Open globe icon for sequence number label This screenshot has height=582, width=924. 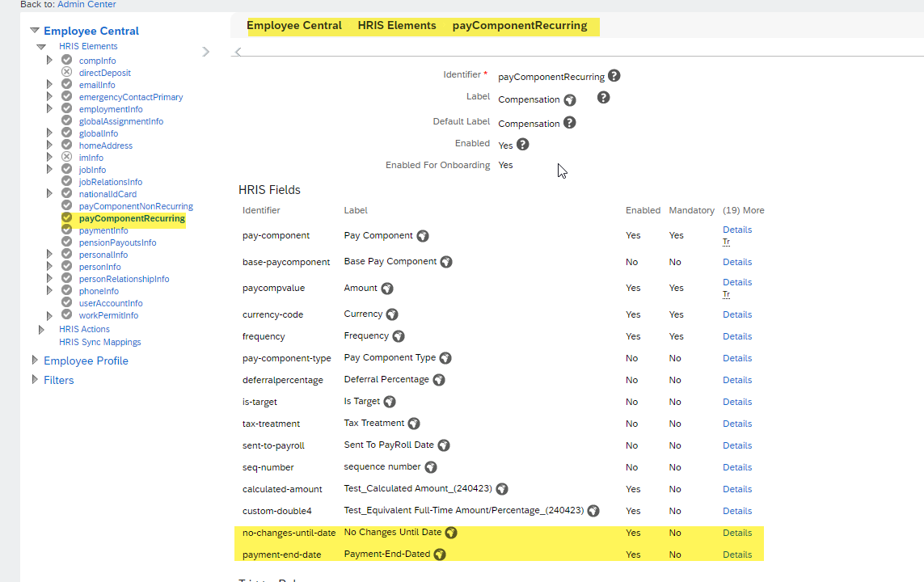point(431,467)
